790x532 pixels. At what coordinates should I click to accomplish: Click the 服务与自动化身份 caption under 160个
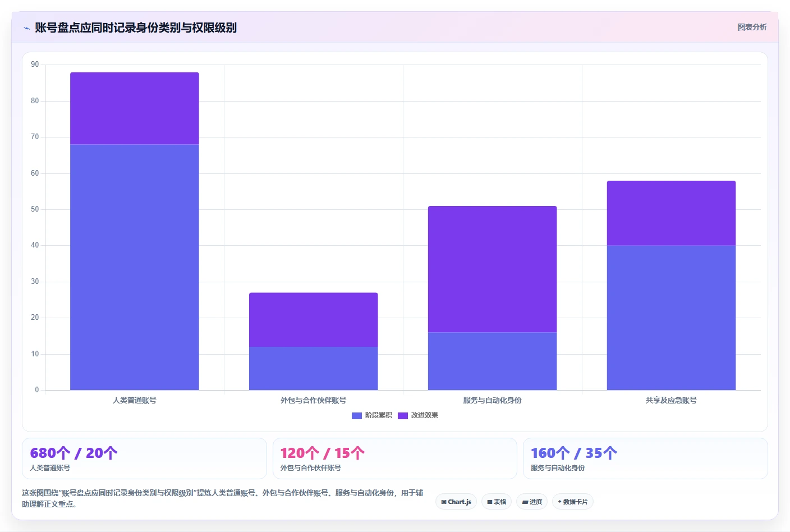pos(558,467)
